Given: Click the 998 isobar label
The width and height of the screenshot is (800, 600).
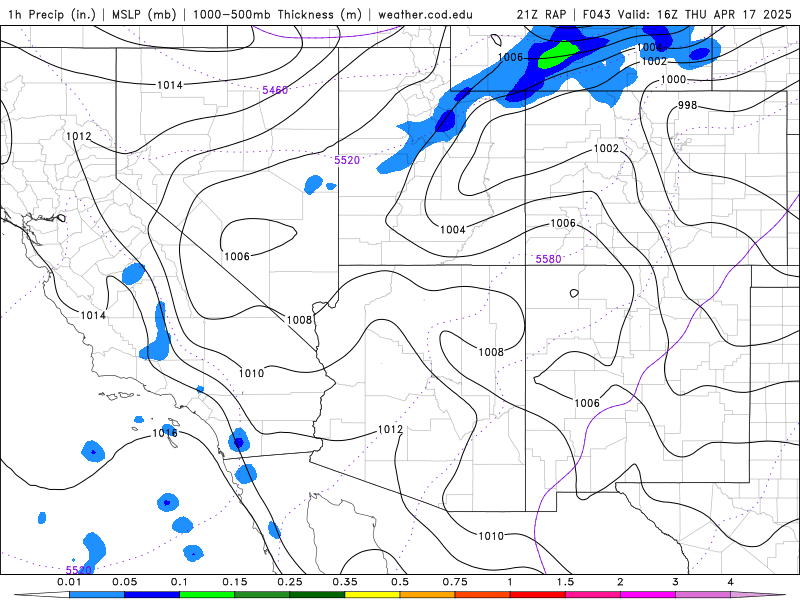Looking at the screenshot, I should (x=687, y=105).
